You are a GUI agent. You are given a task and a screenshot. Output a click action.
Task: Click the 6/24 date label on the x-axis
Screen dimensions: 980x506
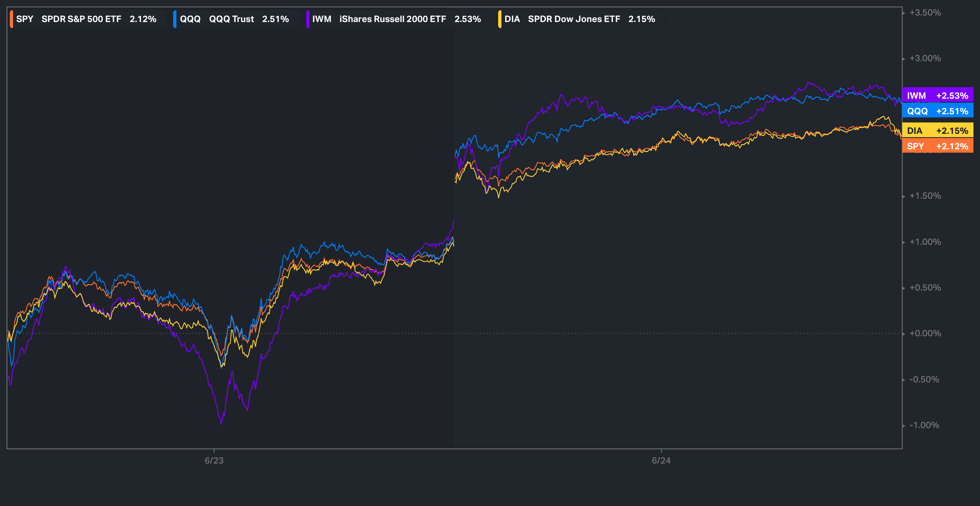[x=661, y=461]
